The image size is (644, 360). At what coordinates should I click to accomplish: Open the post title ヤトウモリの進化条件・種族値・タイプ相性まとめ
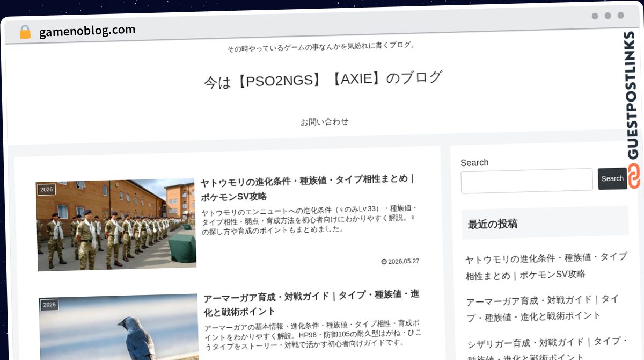pyautogui.click(x=307, y=188)
